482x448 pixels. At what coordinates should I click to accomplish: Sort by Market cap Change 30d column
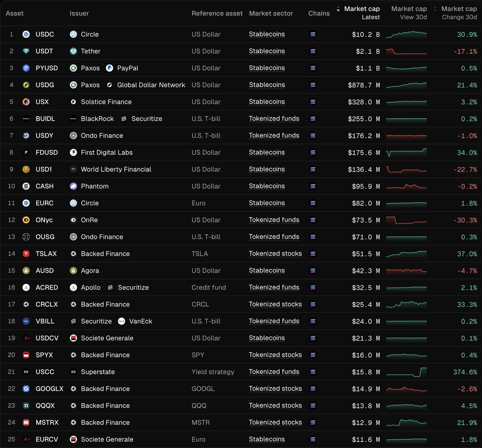pyautogui.click(x=456, y=13)
